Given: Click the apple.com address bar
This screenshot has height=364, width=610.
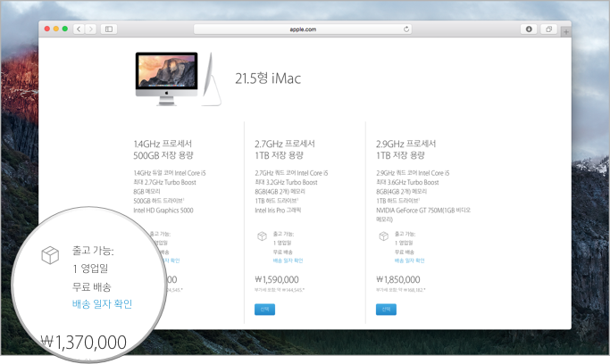Looking at the screenshot, I should [303, 29].
